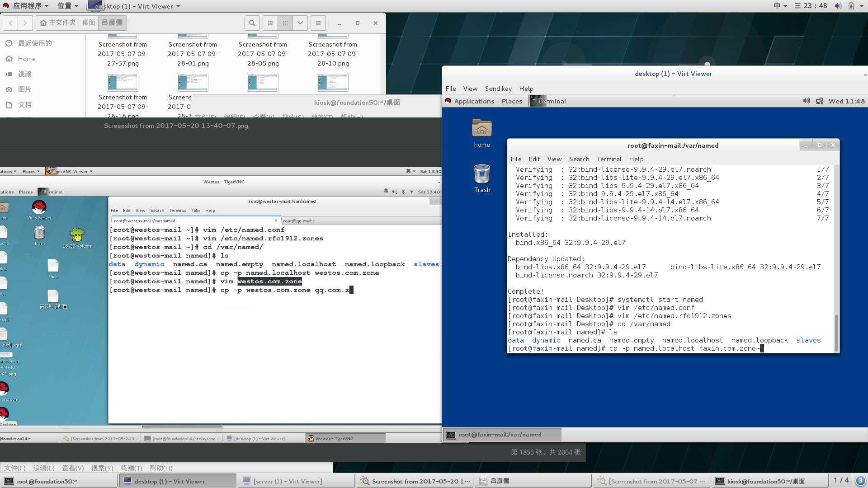Open host power status icon
Viewport: 868px width, 488px height.
click(851, 6)
